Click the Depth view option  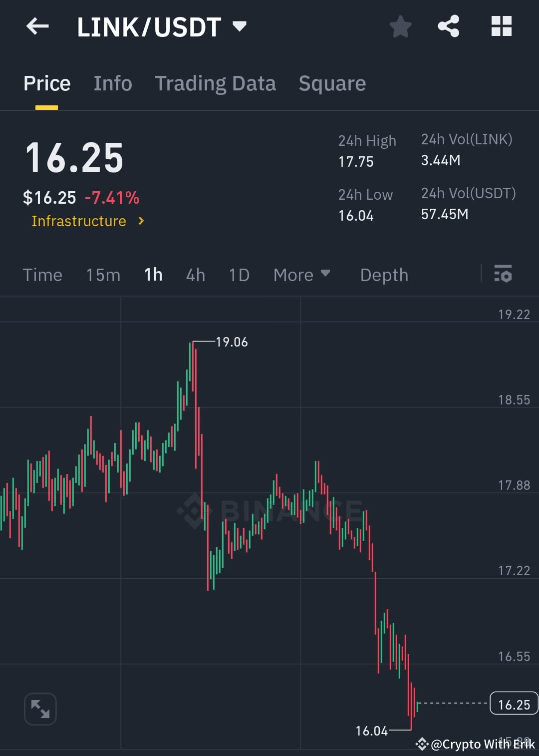point(384,274)
